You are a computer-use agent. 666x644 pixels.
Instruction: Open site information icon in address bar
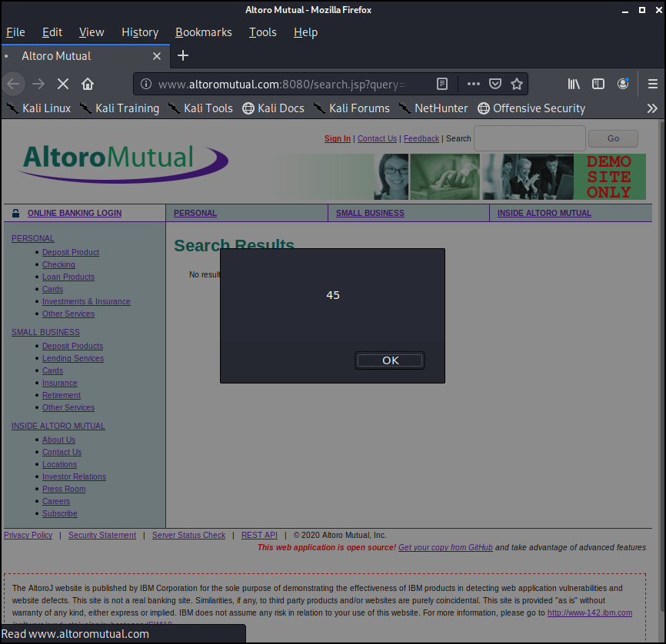(x=145, y=84)
